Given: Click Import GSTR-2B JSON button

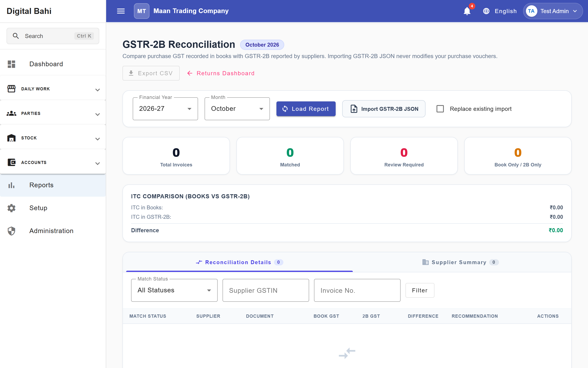Looking at the screenshot, I should click(384, 109).
